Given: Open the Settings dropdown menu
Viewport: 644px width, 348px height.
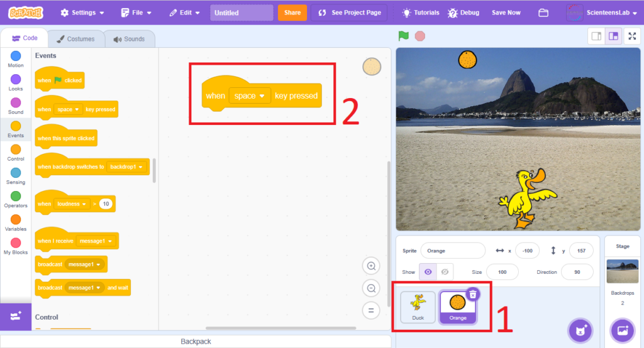Looking at the screenshot, I should point(83,13).
